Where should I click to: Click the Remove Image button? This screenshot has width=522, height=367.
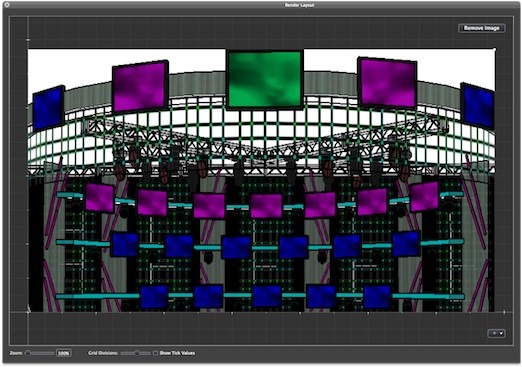point(482,28)
